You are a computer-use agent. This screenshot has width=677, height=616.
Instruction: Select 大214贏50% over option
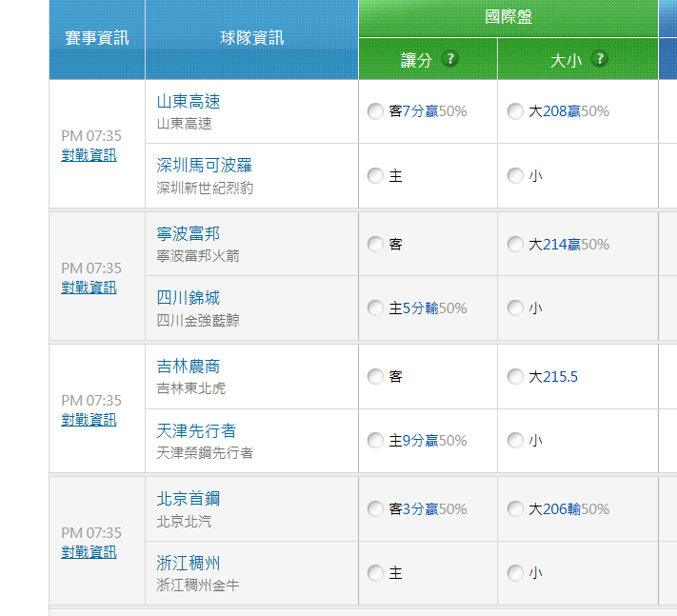tap(515, 245)
